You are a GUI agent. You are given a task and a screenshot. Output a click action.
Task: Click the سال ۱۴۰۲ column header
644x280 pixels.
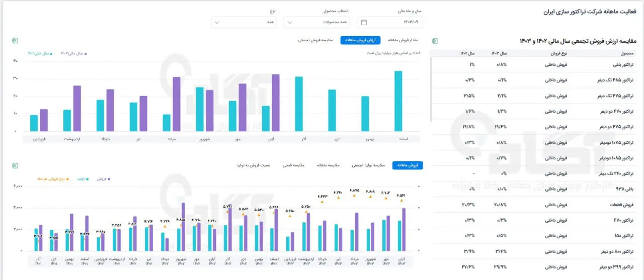466,53
